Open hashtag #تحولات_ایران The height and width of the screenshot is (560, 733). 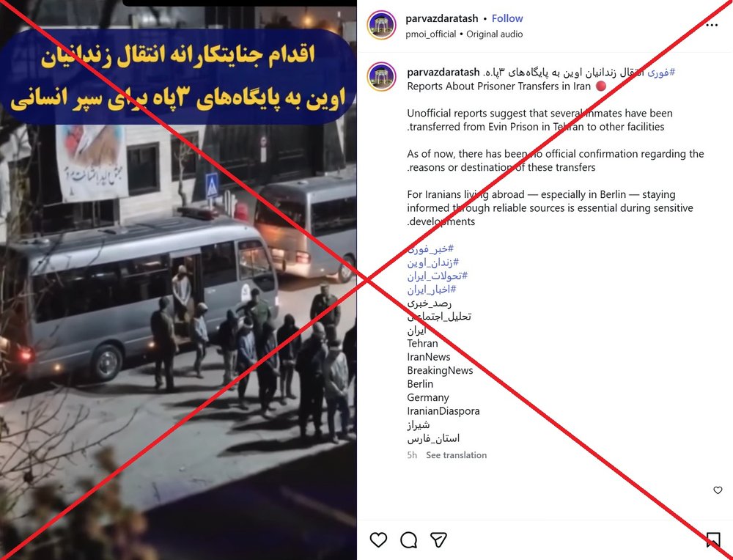coord(437,276)
